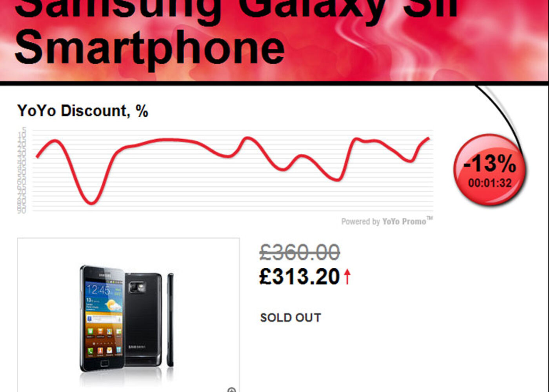The height and width of the screenshot is (392, 549).
Task: Click the red up arrow beside the price
Action: tap(347, 276)
